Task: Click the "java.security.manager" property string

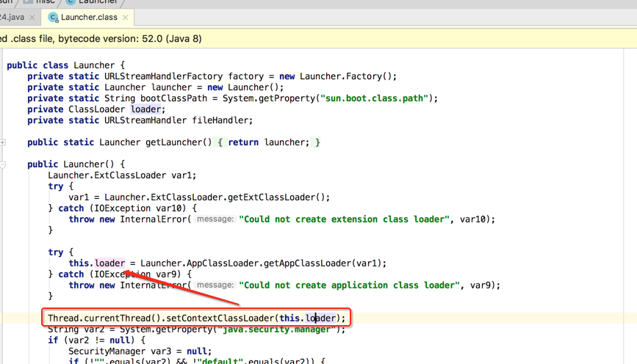Action: pyautogui.click(x=277, y=329)
